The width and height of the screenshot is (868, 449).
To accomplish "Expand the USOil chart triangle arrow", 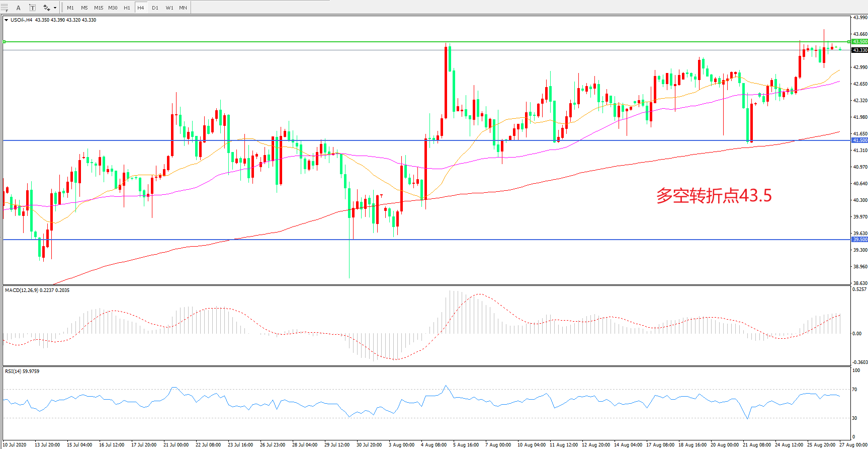I will click(x=7, y=20).
